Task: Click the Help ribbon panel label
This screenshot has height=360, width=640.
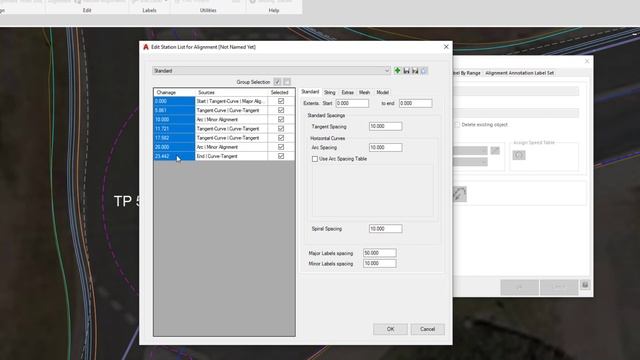Action: coord(274,10)
